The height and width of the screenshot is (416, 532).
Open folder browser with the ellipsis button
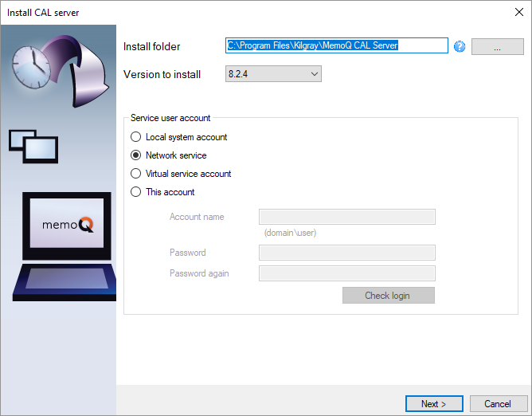(498, 46)
